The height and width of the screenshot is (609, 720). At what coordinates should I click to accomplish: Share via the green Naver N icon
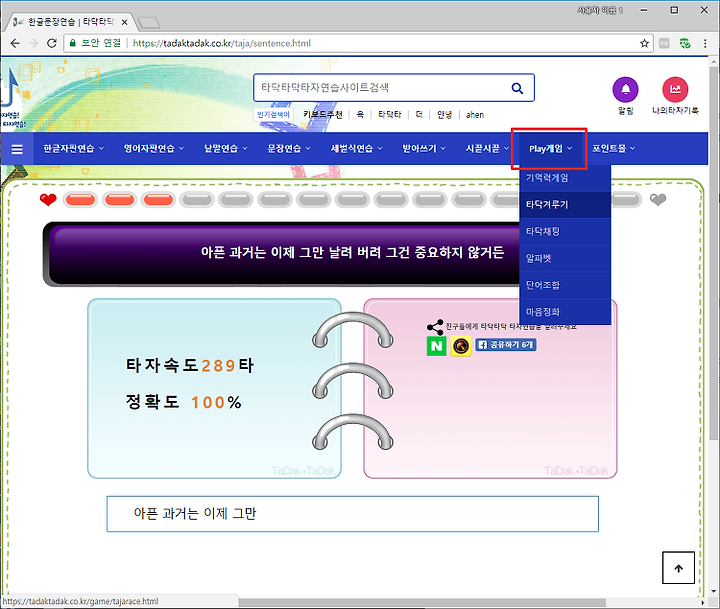coord(436,346)
